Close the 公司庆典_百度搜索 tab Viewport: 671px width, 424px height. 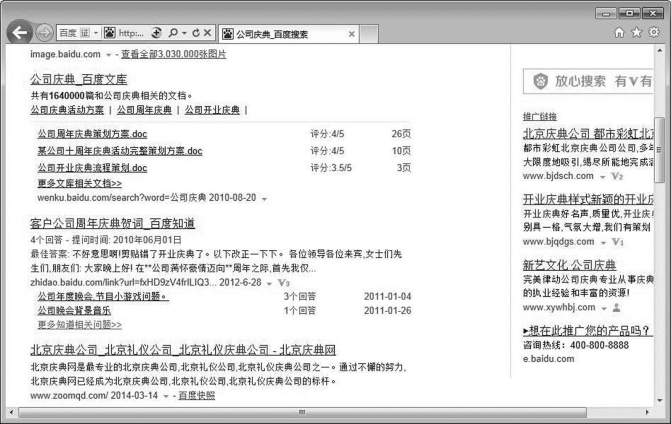pyautogui.click(x=351, y=34)
